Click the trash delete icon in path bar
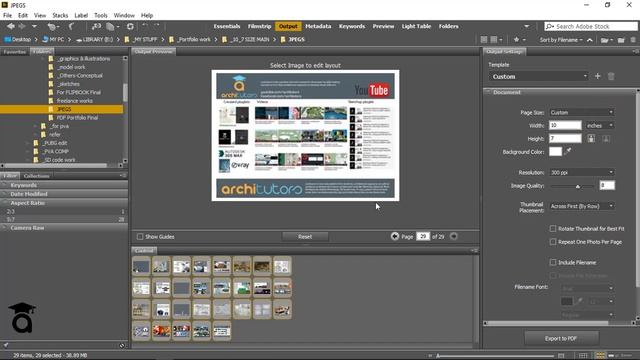 click(x=633, y=40)
